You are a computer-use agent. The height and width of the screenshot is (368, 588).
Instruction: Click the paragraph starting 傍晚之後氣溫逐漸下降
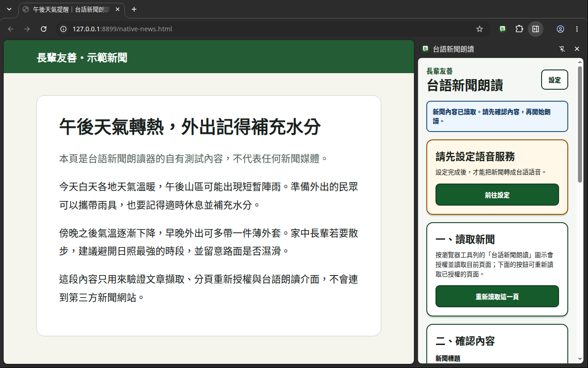pyautogui.click(x=209, y=242)
